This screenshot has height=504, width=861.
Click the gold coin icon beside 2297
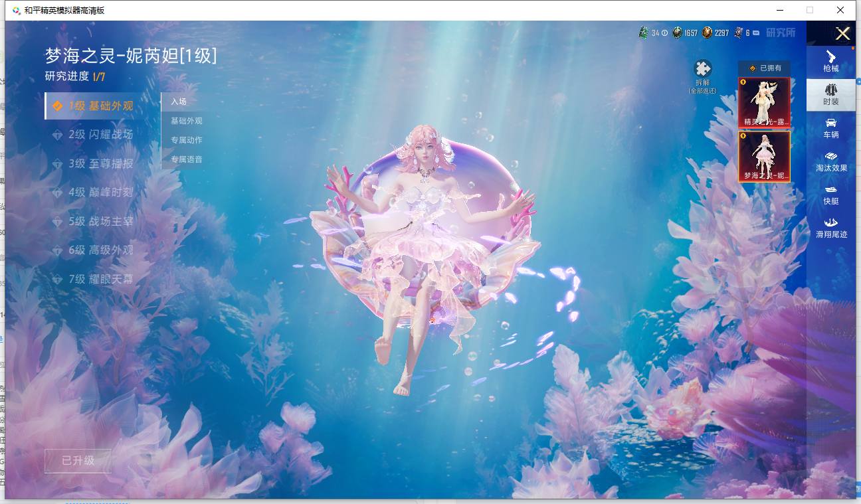pyautogui.click(x=708, y=33)
